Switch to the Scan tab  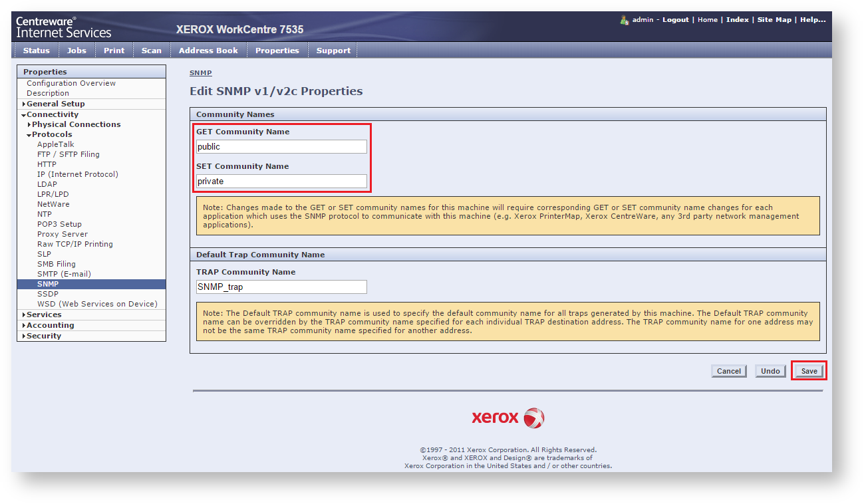pos(152,51)
